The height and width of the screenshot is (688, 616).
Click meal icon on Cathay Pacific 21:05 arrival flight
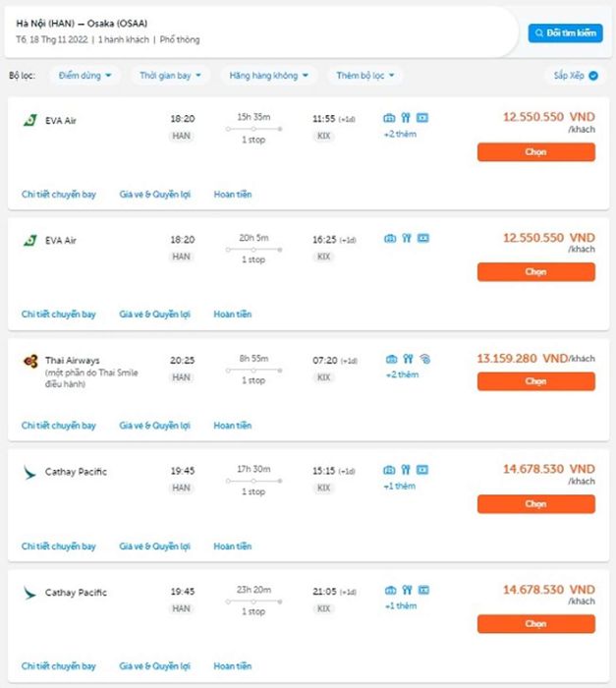pyautogui.click(x=406, y=591)
